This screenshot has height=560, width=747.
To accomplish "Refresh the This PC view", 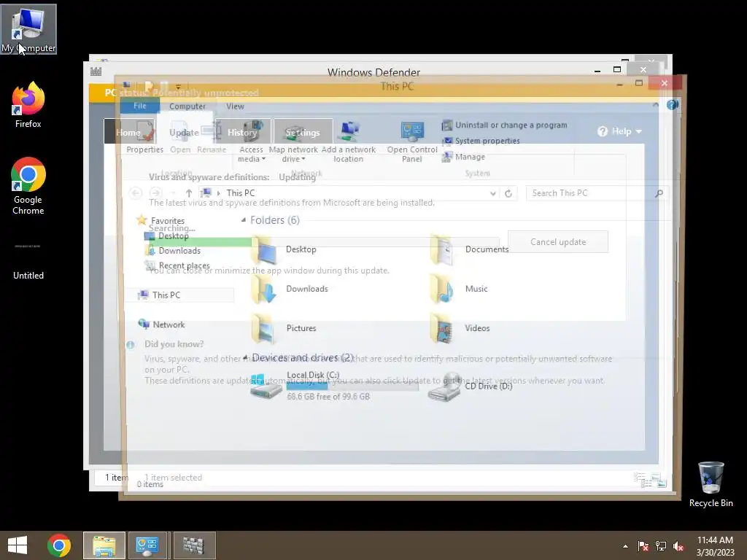I will click(x=508, y=193).
